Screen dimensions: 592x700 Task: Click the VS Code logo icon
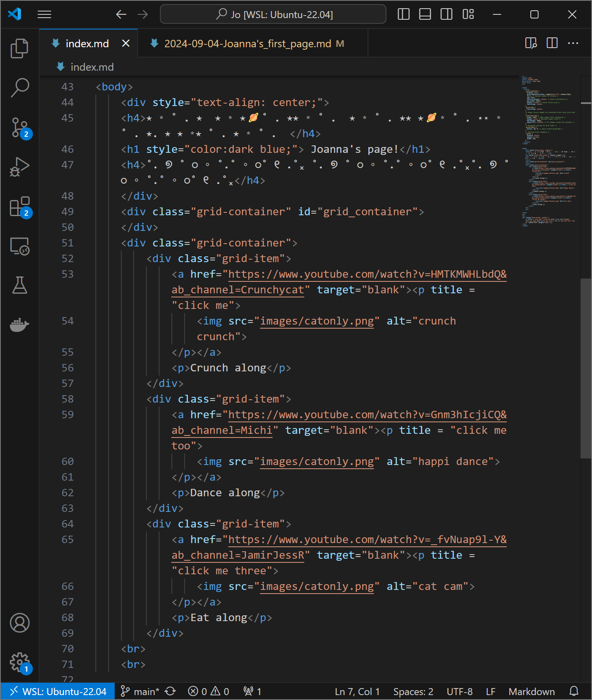click(x=15, y=14)
